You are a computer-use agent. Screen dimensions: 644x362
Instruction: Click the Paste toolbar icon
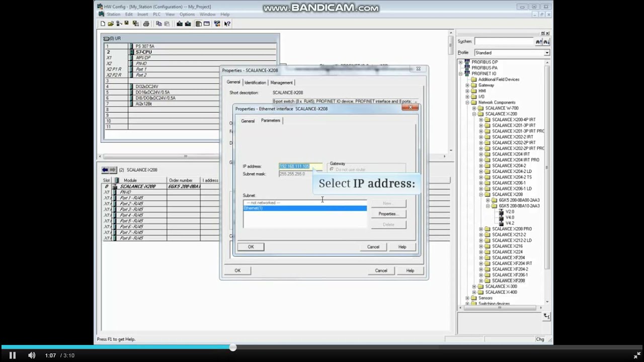167,23
